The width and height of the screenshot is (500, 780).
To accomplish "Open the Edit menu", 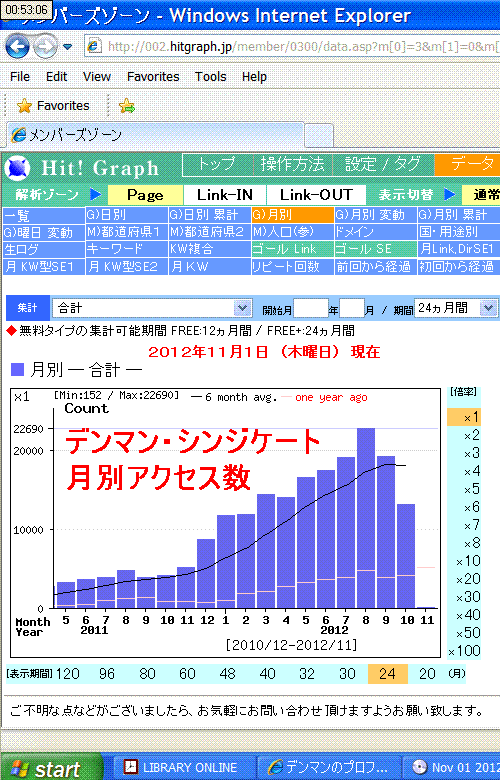I will [x=56, y=77].
